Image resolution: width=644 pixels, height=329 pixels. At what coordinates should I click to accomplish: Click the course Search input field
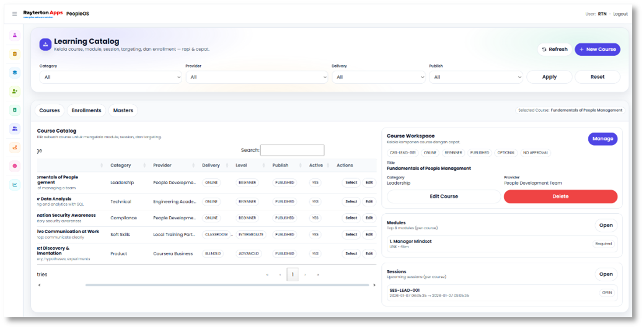point(292,151)
